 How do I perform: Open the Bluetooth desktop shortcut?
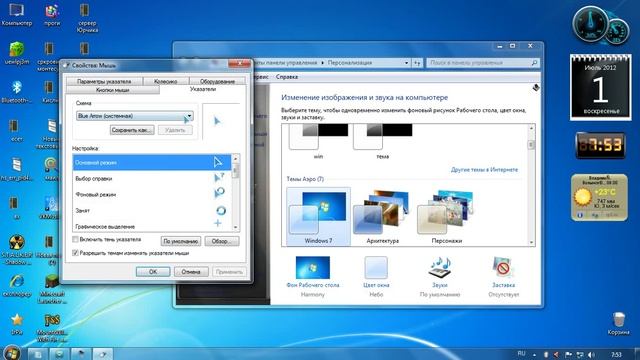coord(16,91)
